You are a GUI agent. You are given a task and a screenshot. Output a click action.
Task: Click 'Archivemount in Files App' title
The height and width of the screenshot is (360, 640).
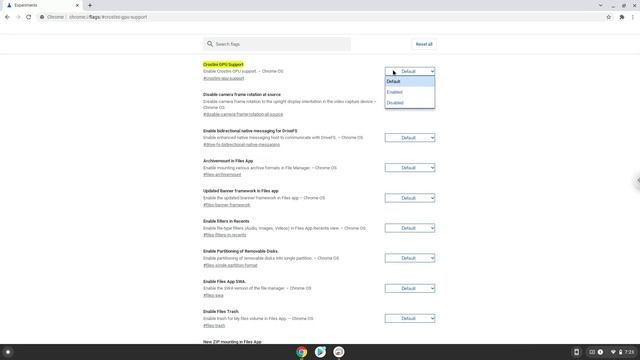point(228,161)
